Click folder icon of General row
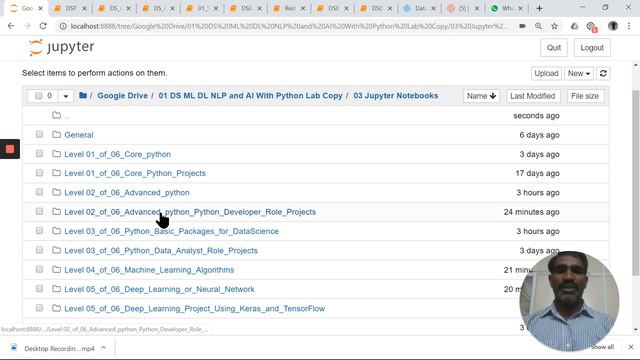Viewport: 640px width, 360px height. (56, 135)
